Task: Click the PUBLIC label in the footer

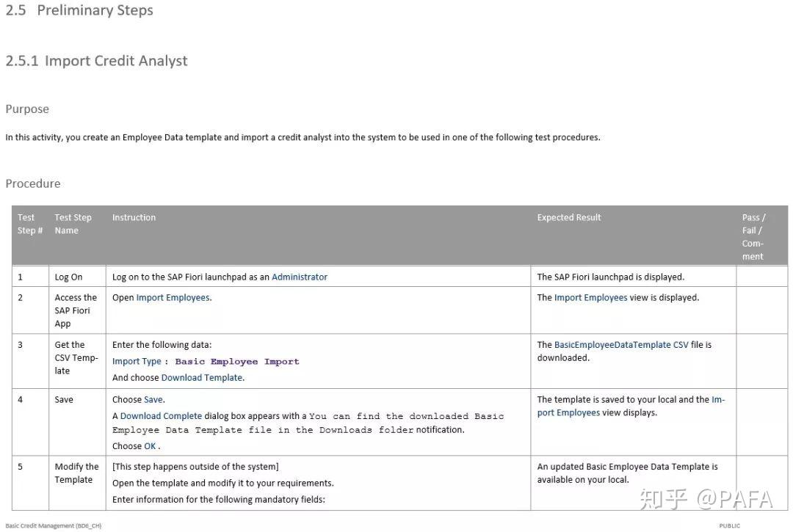Action: (x=729, y=525)
